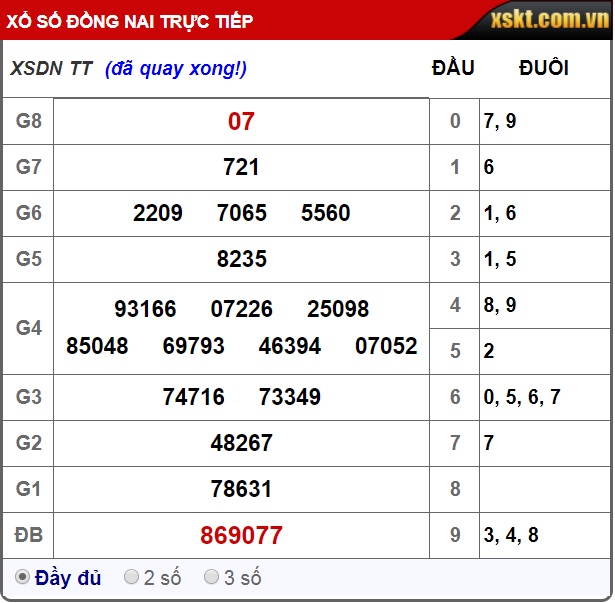The height and width of the screenshot is (603, 615).
Task: Click the G7 prize number 721
Action: point(241,167)
